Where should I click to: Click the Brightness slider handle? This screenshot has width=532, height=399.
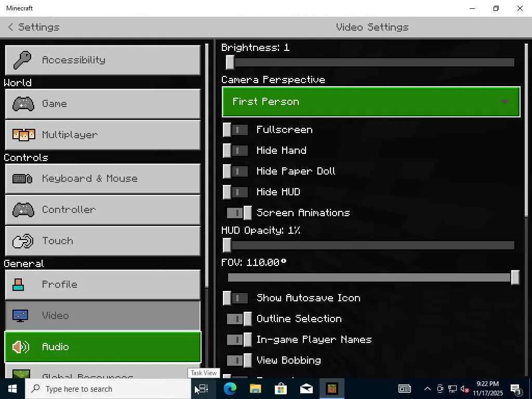click(230, 62)
